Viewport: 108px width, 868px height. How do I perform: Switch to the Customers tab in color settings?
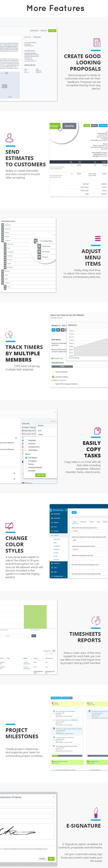pos(83,522)
